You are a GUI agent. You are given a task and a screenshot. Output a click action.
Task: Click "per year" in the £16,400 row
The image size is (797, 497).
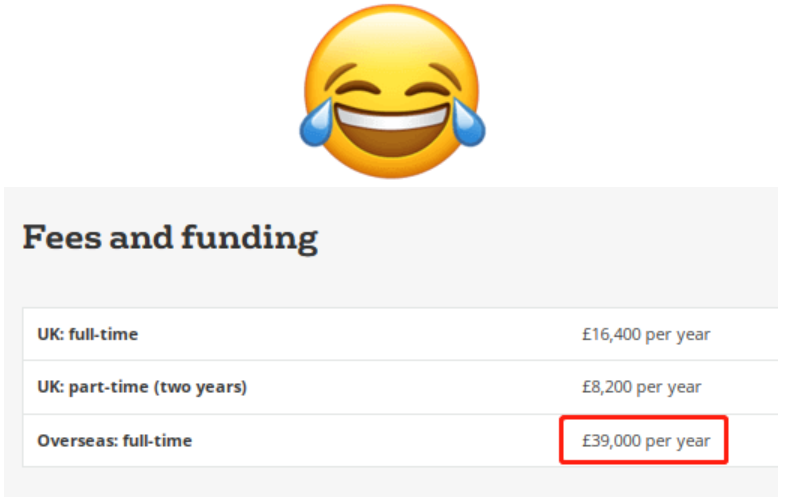[678, 334]
